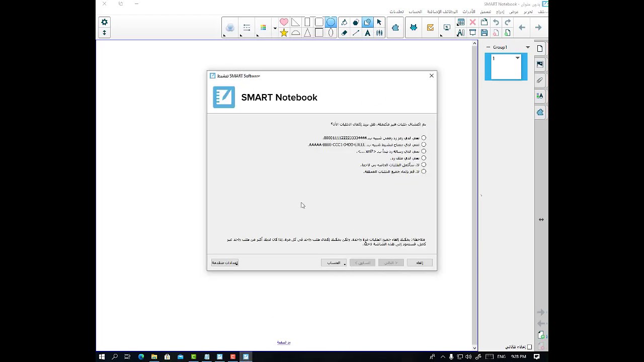
Task: Pick the rounded rectangle shape
Action: pyautogui.click(x=319, y=22)
